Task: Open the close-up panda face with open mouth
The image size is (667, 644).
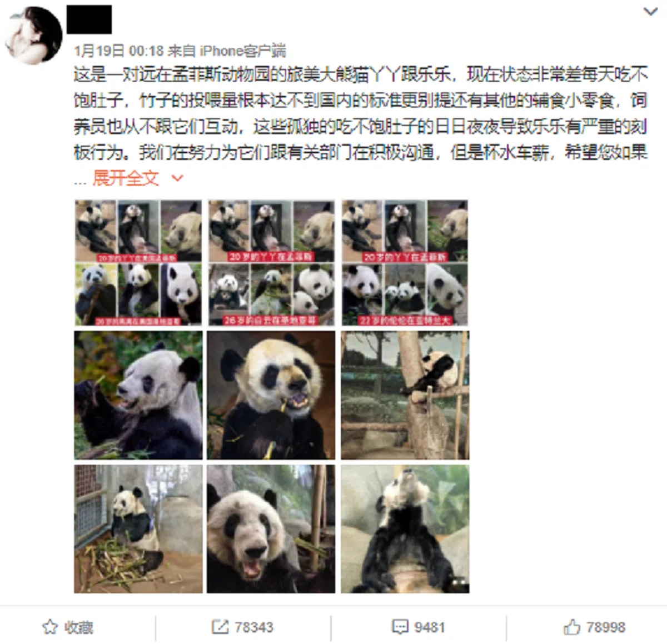Action: [x=271, y=529]
